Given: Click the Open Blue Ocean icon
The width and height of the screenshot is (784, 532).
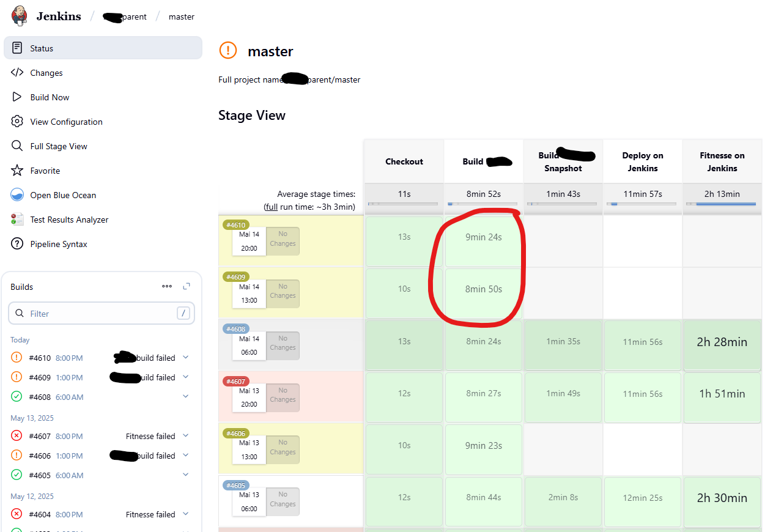Looking at the screenshot, I should (17, 195).
